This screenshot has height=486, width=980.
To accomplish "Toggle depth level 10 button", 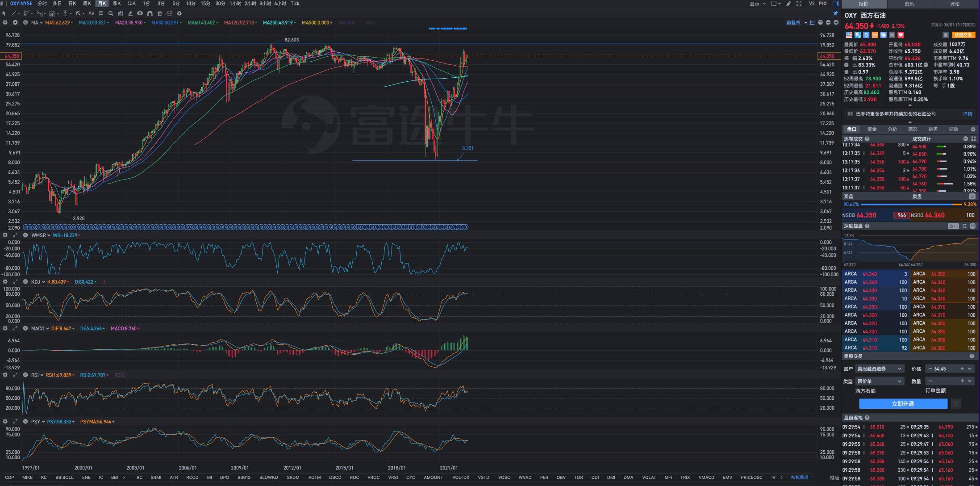I will click(x=972, y=226).
